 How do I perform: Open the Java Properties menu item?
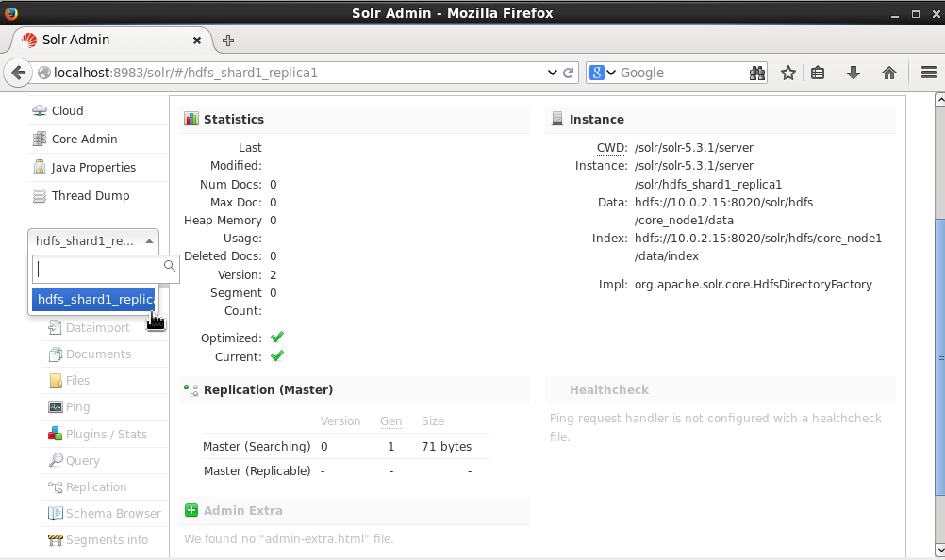coord(93,168)
